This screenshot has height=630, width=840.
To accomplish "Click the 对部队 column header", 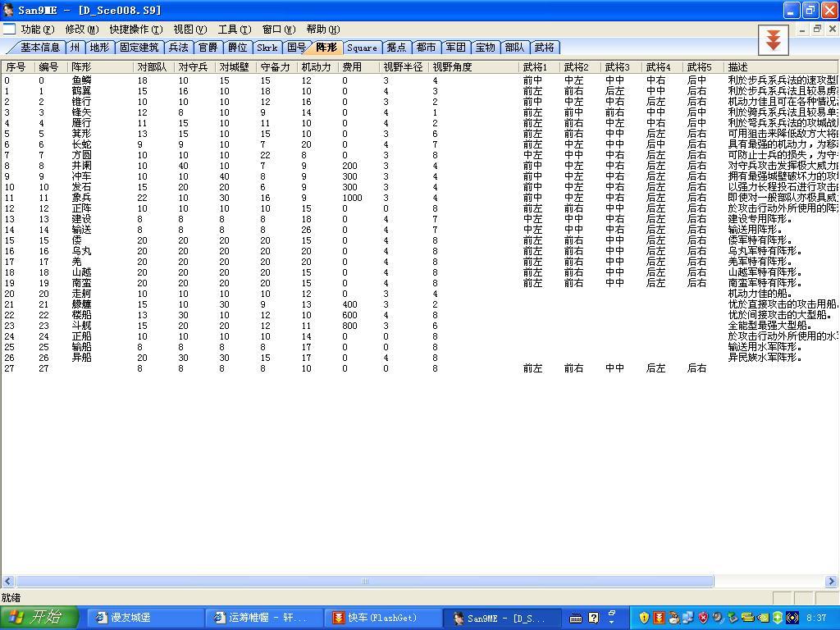I will tap(152, 67).
